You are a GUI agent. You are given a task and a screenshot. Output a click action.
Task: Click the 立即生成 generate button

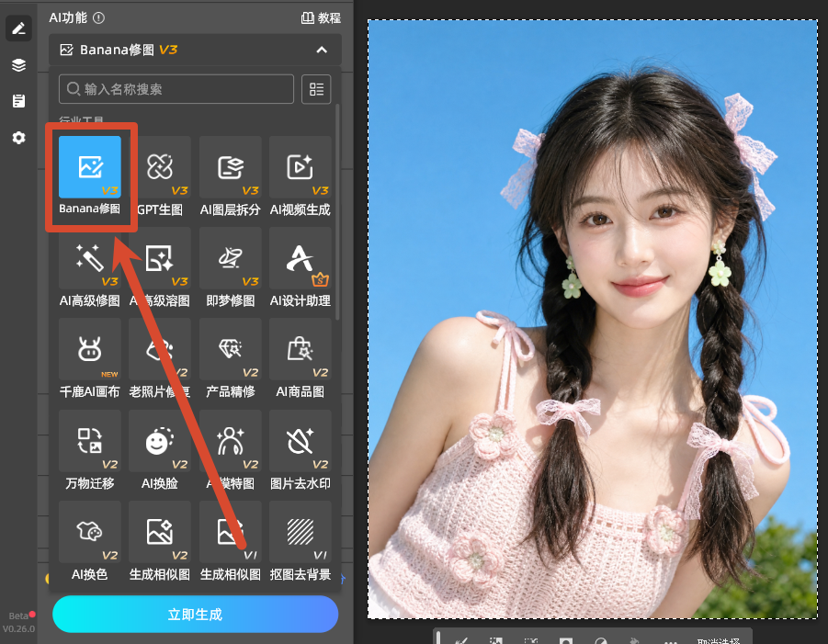(196, 614)
